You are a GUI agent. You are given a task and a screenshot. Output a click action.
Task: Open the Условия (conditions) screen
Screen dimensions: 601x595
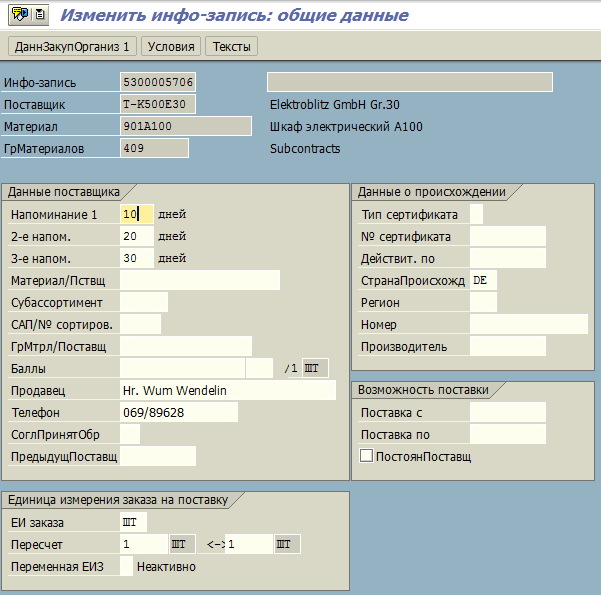click(171, 47)
